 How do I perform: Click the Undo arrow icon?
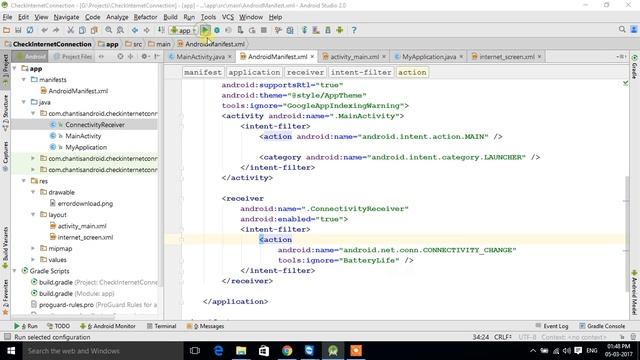(x=44, y=30)
